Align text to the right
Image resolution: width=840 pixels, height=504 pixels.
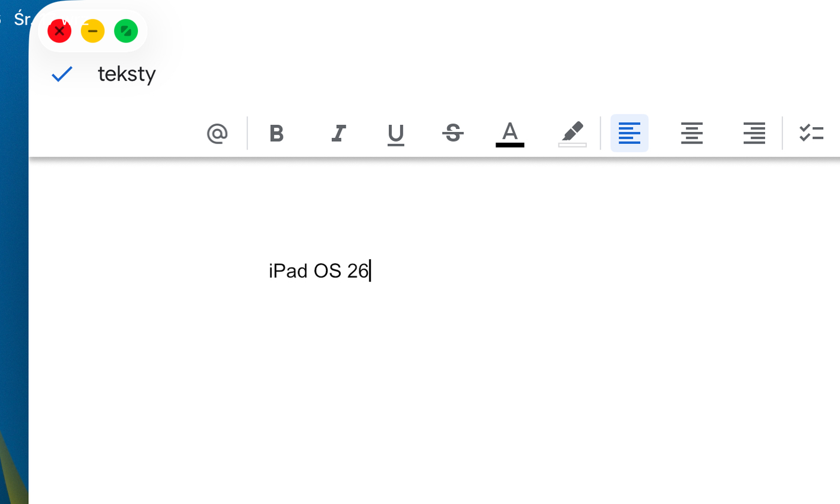pyautogui.click(x=754, y=133)
